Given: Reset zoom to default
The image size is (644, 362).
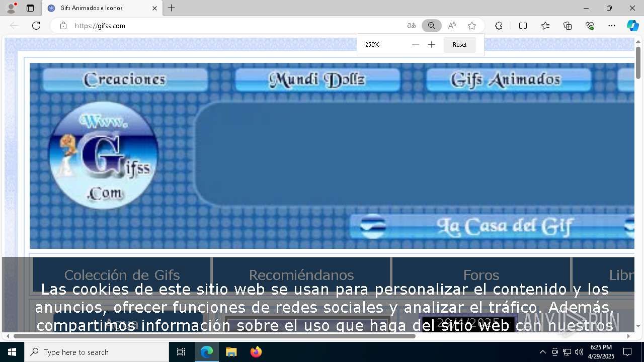Looking at the screenshot, I should [459, 45].
